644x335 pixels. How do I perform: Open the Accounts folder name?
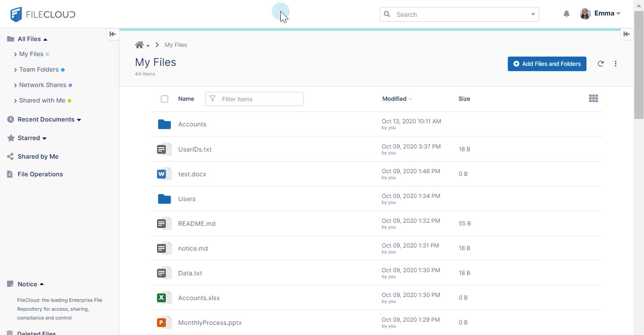point(192,124)
